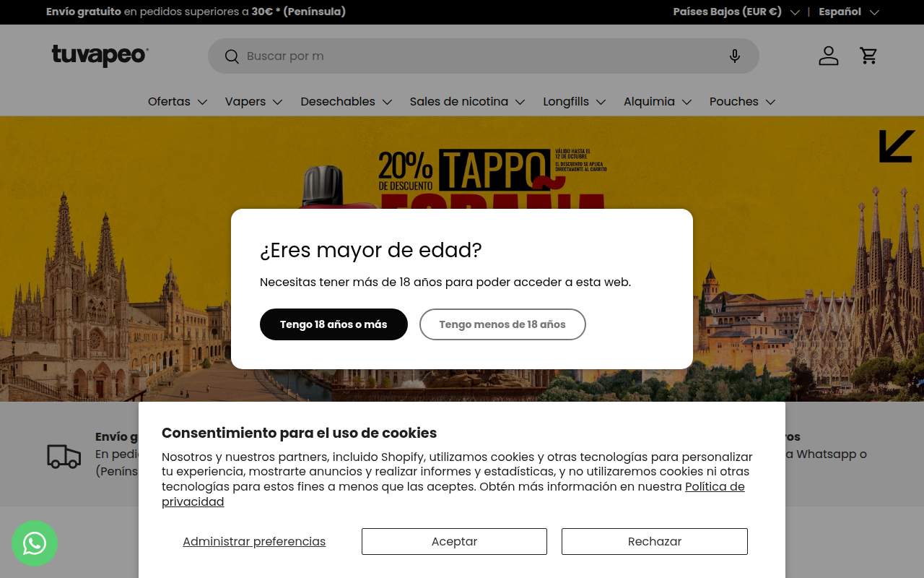Open the Política de privacidad link
Viewport: 924px width, 578px height.
point(453,494)
